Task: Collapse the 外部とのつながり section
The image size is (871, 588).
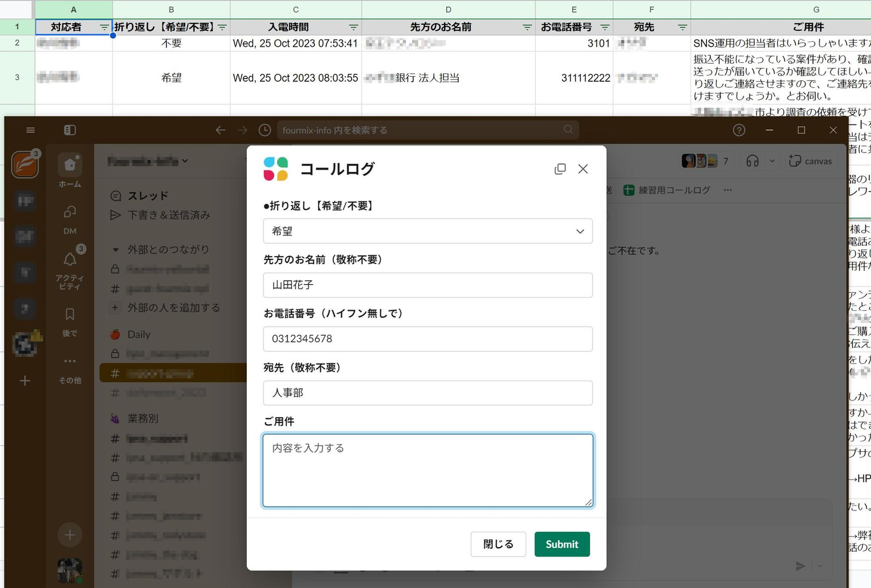Action: tap(116, 249)
